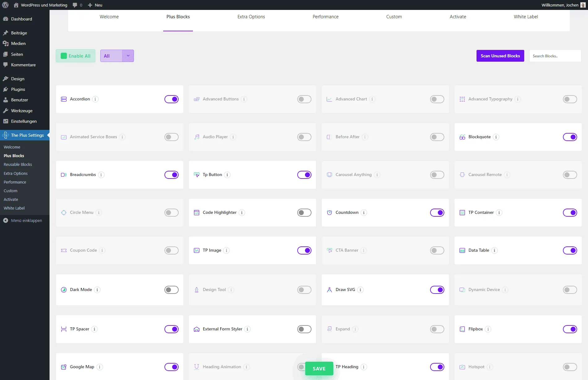Switch on the Code Highlighter toggle
Screen dimensions: 588x380
coord(304,213)
